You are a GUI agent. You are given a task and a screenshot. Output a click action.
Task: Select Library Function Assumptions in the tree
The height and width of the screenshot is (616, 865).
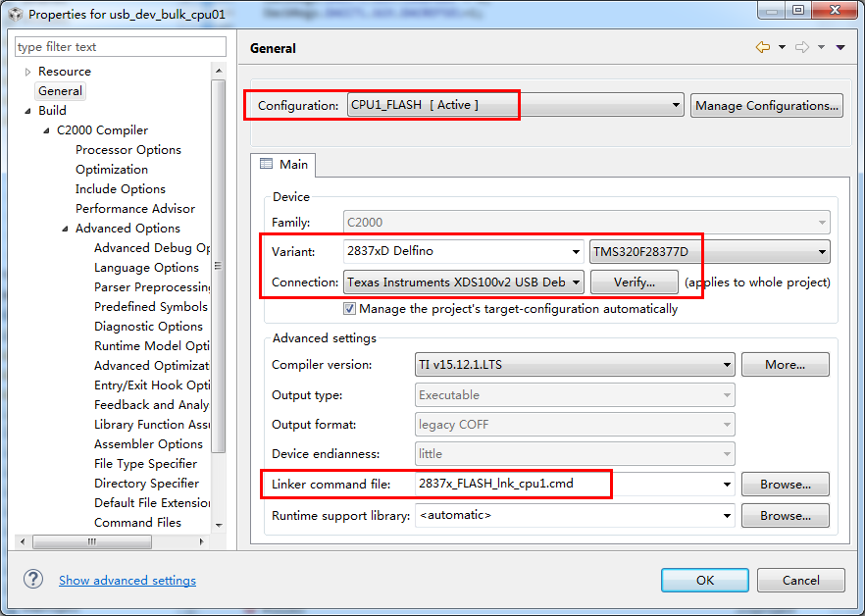(152, 424)
